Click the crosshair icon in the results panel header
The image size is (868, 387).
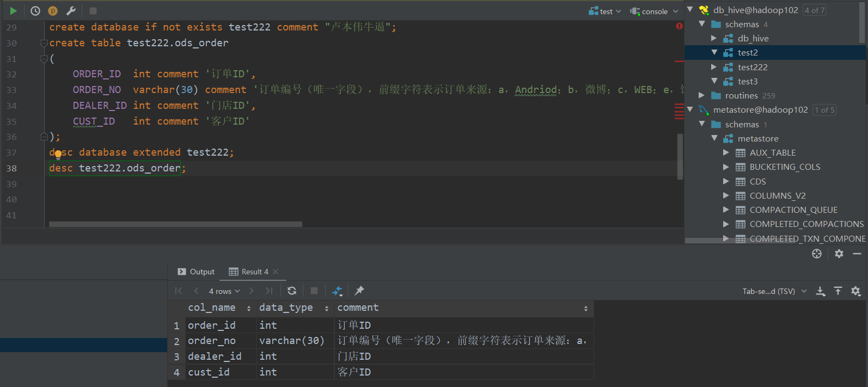pos(817,254)
